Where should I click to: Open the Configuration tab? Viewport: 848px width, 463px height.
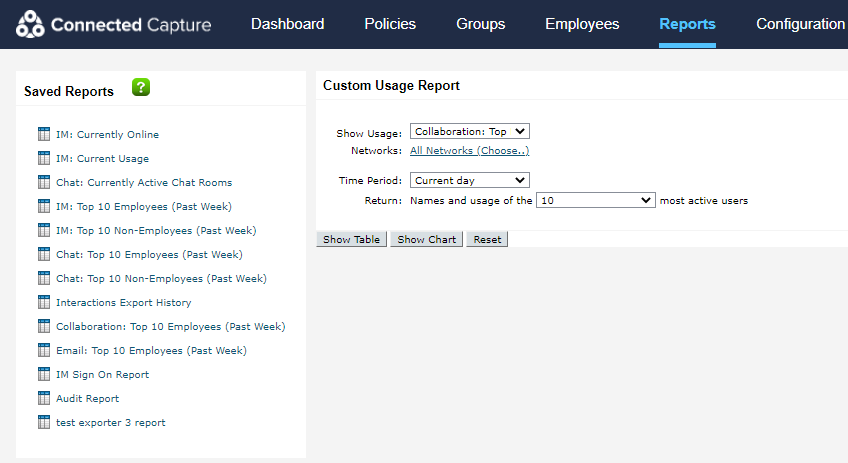point(800,24)
